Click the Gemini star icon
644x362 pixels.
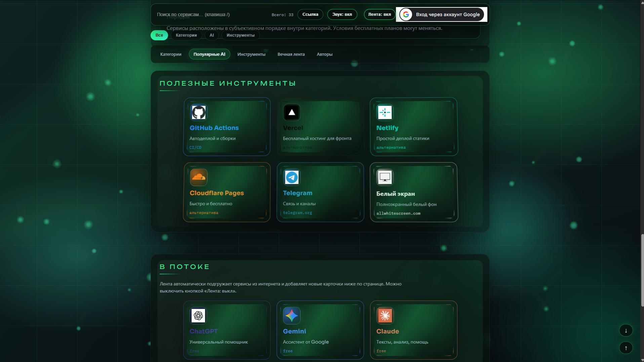[x=292, y=316]
